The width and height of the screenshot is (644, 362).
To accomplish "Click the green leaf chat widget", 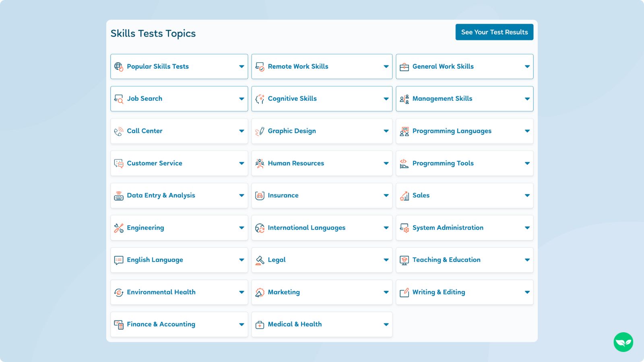I will click(x=623, y=341).
